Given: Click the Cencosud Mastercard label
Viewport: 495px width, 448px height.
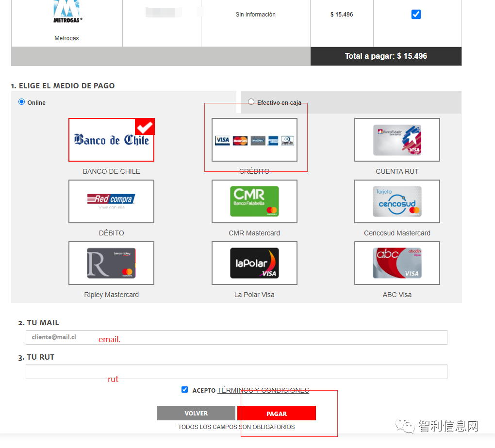Looking at the screenshot, I should point(397,233).
